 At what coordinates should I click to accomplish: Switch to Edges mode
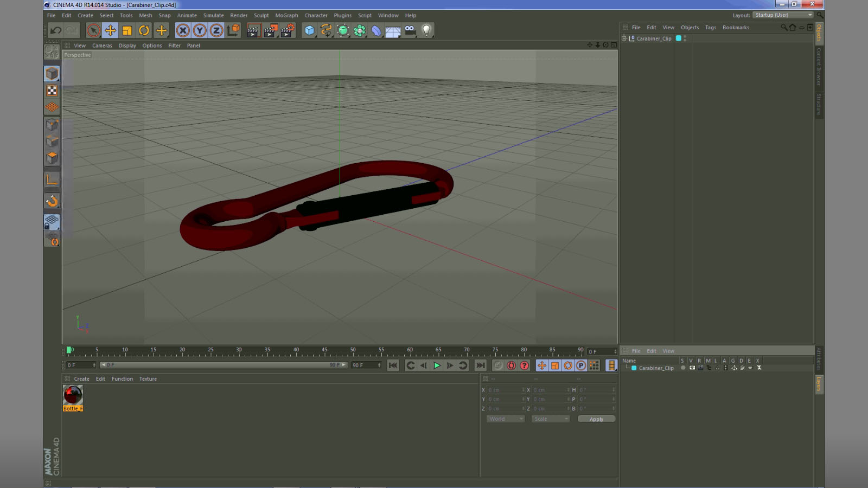click(52, 142)
